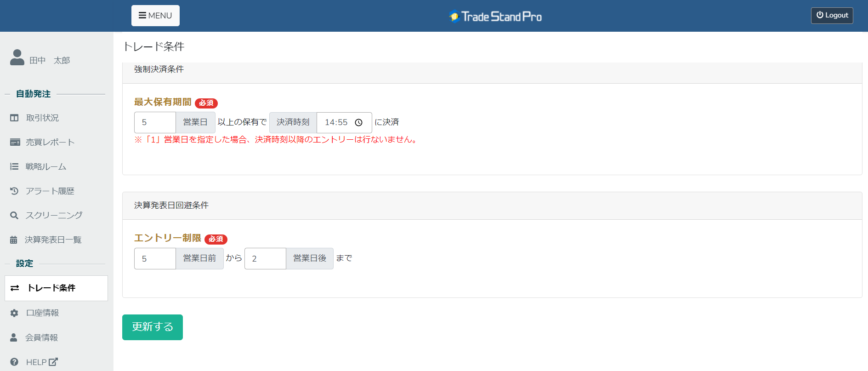Select the トレード条件 menu item
Image resolution: width=868 pixels, height=371 pixels.
point(56,288)
